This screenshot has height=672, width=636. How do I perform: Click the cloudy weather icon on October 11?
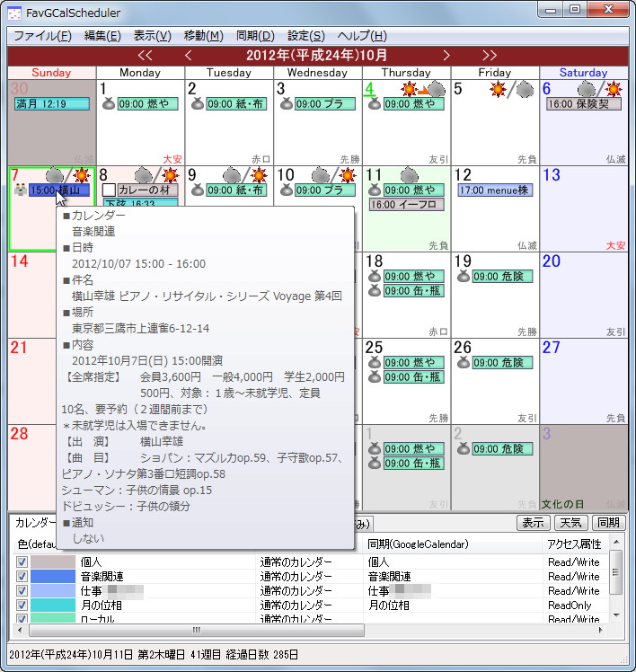coord(410,175)
